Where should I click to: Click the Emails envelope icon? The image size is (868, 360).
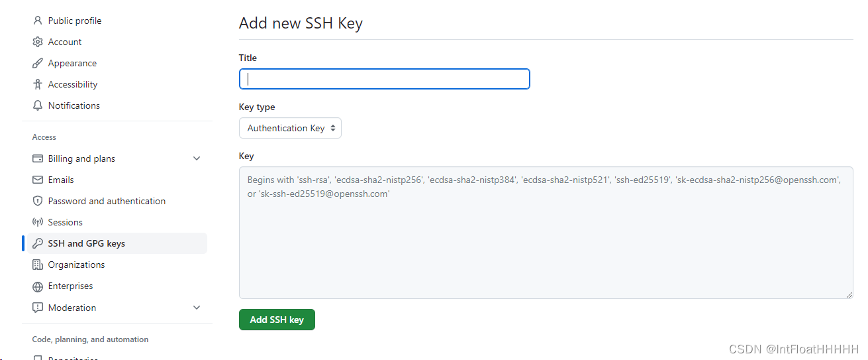(x=38, y=180)
